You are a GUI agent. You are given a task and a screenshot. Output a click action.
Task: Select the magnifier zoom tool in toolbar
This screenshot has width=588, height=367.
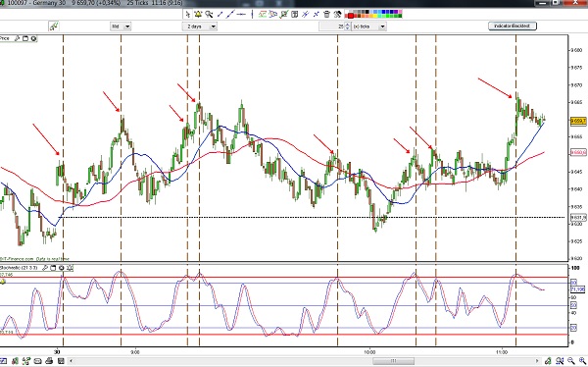point(209,15)
